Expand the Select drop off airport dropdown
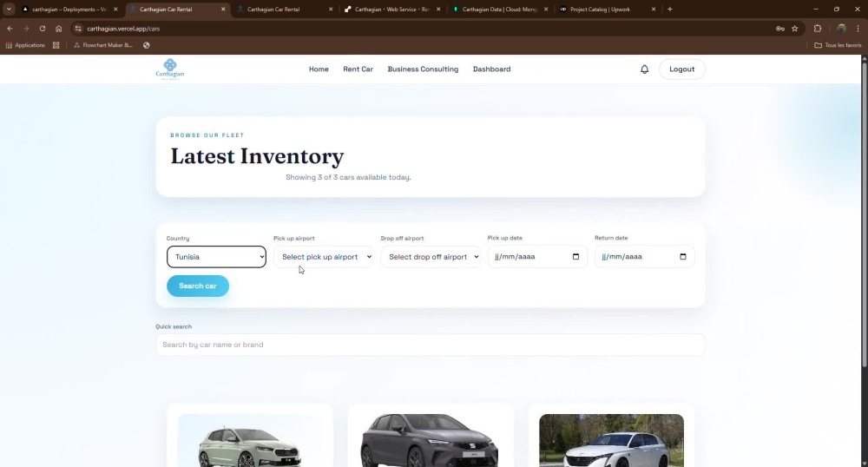This screenshot has height=467, width=868. (431, 257)
